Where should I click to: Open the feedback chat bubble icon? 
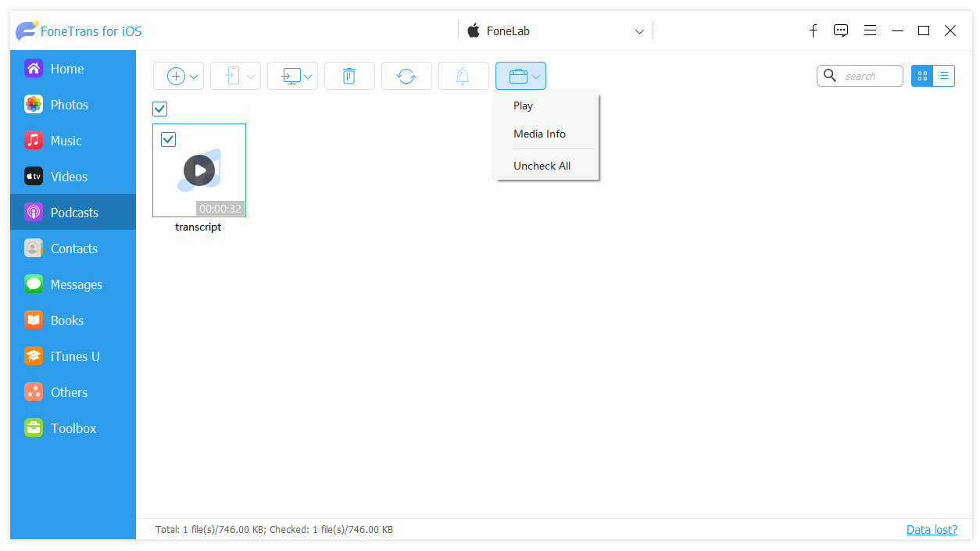pyautogui.click(x=841, y=30)
